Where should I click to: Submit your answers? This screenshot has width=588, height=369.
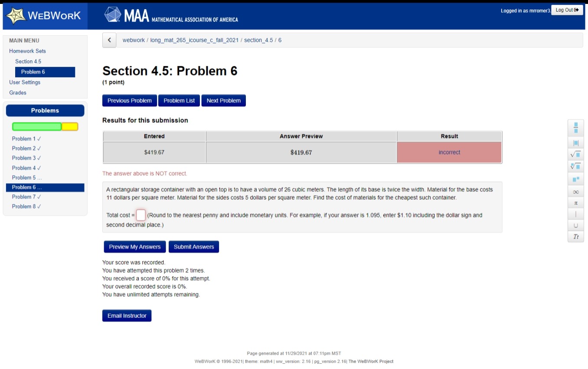[x=194, y=247]
